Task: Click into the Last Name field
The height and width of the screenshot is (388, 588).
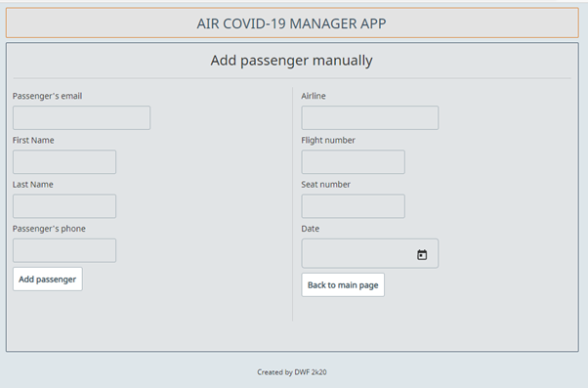Action: click(64, 206)
